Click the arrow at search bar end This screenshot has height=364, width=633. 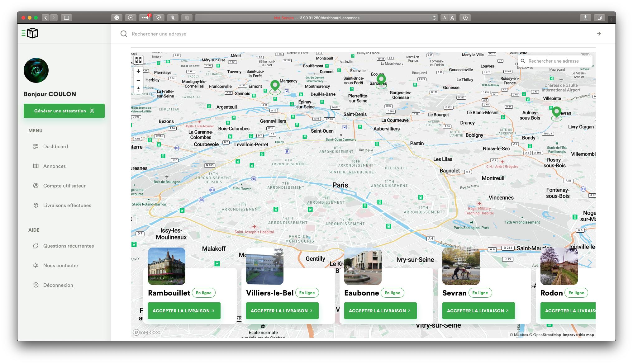(598, 34)
